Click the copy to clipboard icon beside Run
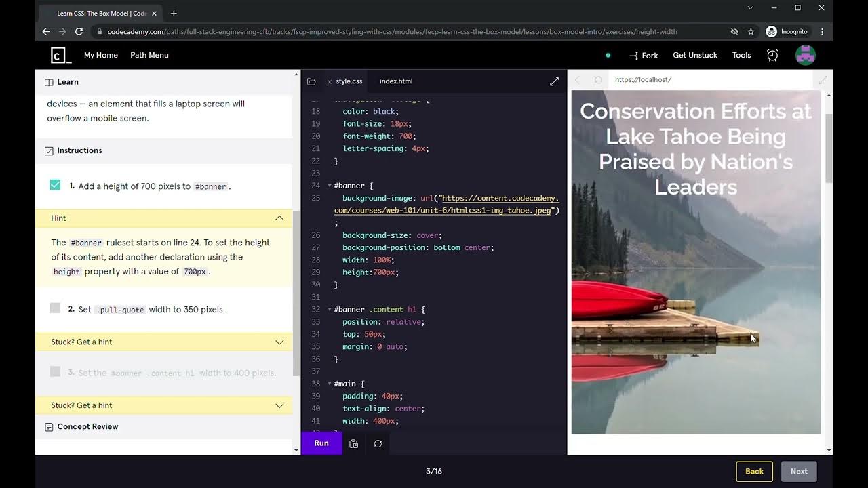Screen dimensions: 868x488 coord(353,444)
